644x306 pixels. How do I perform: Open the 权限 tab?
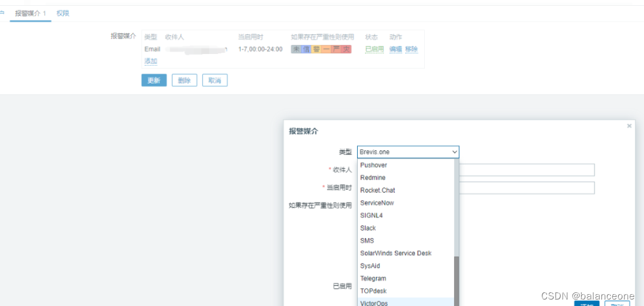coord(63,14)
